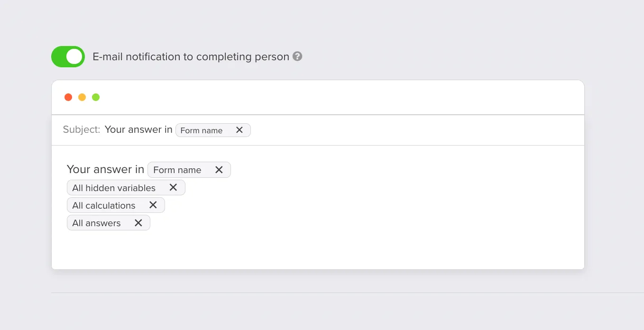Click the yellow window dot in the email preview
The width and height of the screenshot is (644, 330).
point(82,97)
